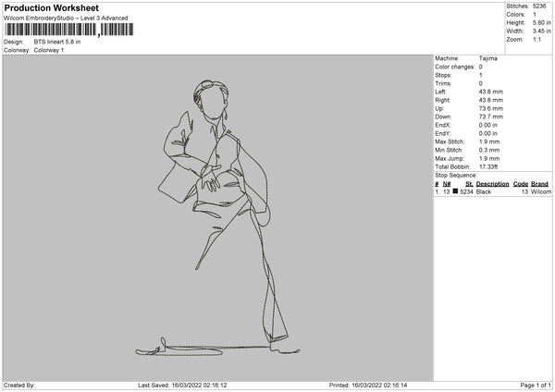
Task: Click the 'Color changes' value 0
Action: (x=481, y=67)
